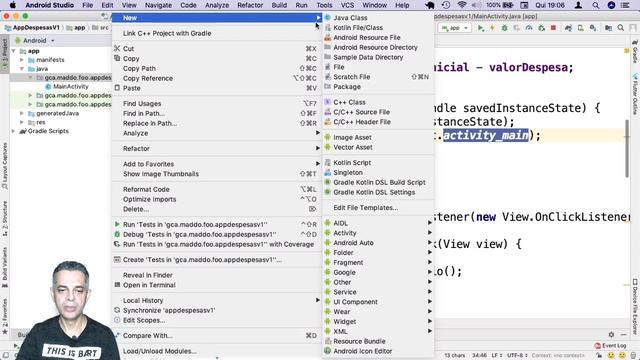The width and height of the screenshot is (640, 360).
Task: Select Reformat Code
Action: [x=146, y=189]
